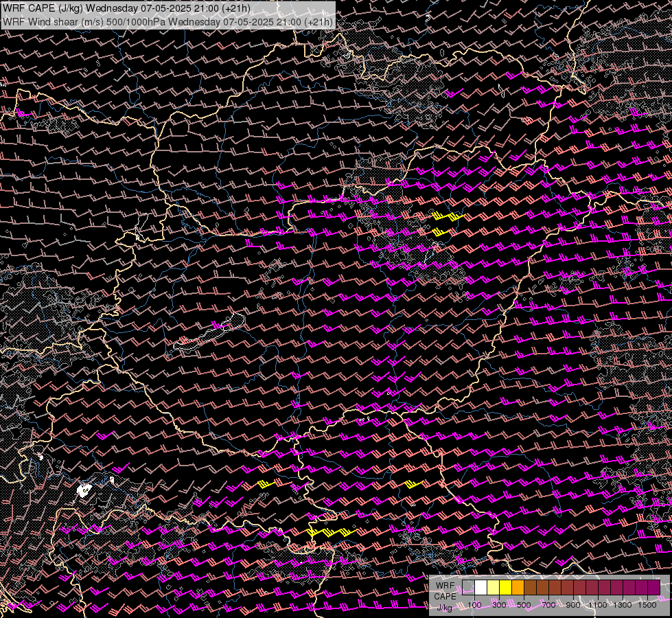Click the white Lake Balaton outline on map

click(x=209, y=333)
